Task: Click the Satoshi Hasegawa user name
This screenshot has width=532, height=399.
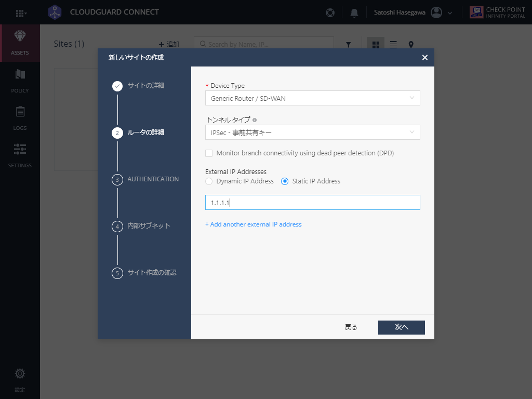Action: (400, 12)
